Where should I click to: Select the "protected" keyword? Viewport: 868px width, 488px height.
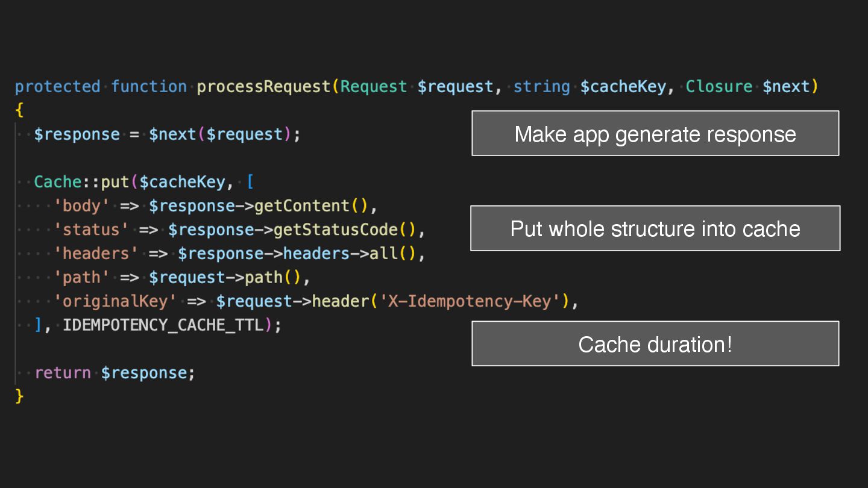click(x=58, y=87)
